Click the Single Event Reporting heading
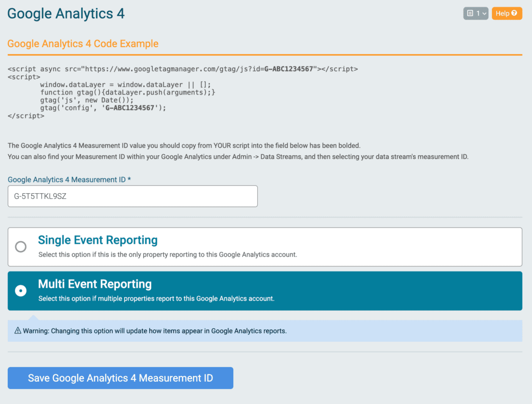532x404 pixels. (x=98, y=240)
